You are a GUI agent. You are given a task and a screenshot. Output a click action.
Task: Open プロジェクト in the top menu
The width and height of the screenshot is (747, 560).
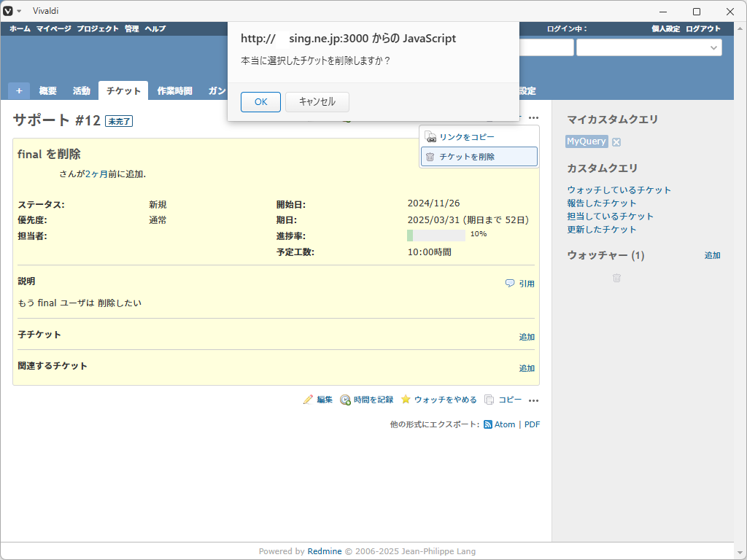[98, 28]
